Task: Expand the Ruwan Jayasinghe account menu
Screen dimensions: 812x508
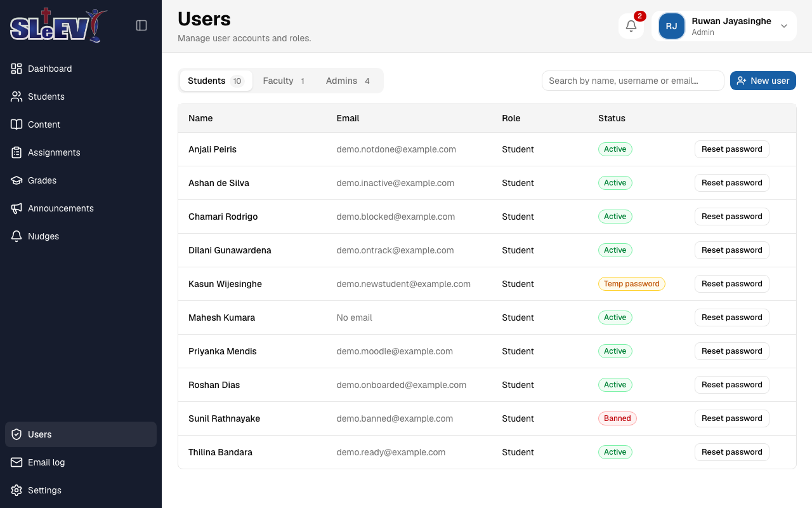Action: [x=724, y=26]
